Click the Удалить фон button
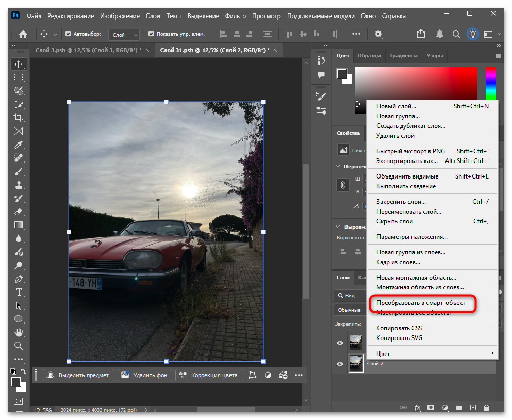Image resolution: width=512 pixels, height=420 pixels. click(144, 375)
